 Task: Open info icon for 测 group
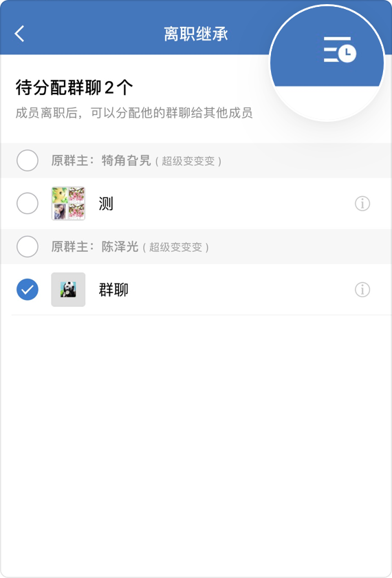[362, 204]
